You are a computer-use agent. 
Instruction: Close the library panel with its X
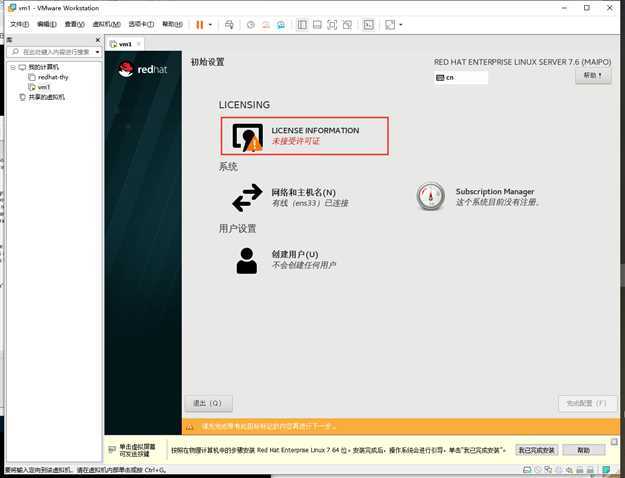click(98, 40)
